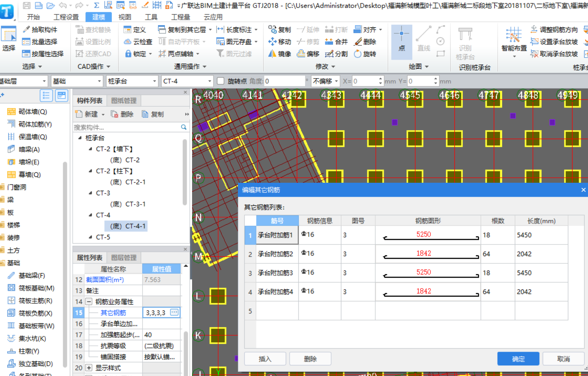Click the X coordinate input field
The width and height of the screenshot is (588, 376).
pyautogui.click(x=365, y=81)
